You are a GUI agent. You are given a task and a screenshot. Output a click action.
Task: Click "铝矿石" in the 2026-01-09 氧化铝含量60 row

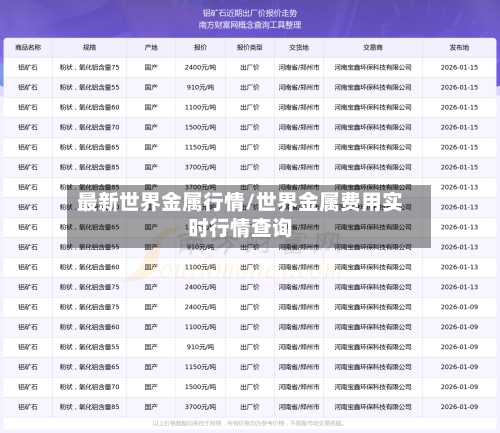click(x=28, y=327)
